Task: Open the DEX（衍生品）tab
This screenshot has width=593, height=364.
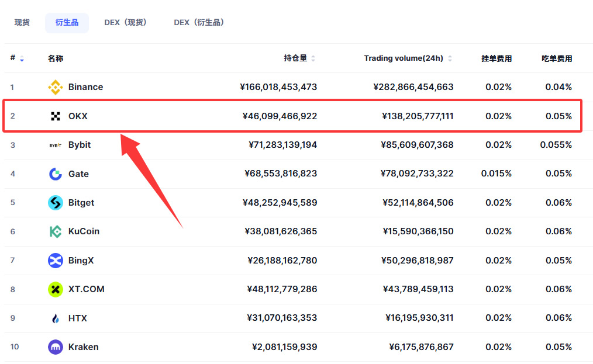Action: point(199,23)
